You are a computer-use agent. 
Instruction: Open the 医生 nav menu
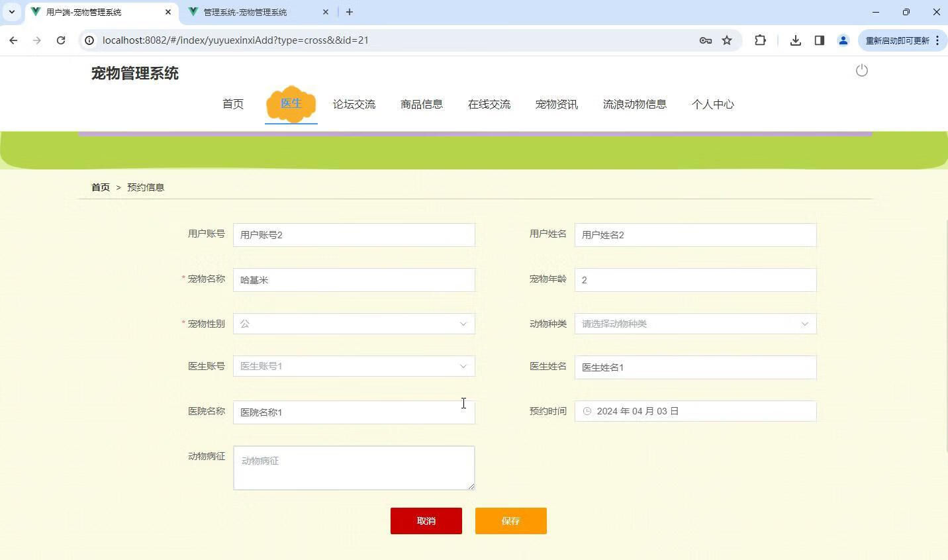tap(291, 104)
